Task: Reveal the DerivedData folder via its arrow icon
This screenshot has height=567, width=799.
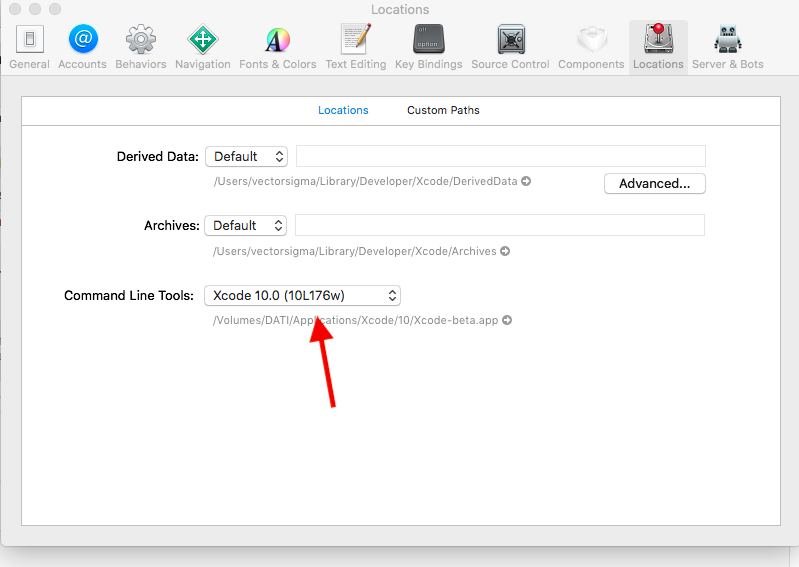Action: (526, 181)
